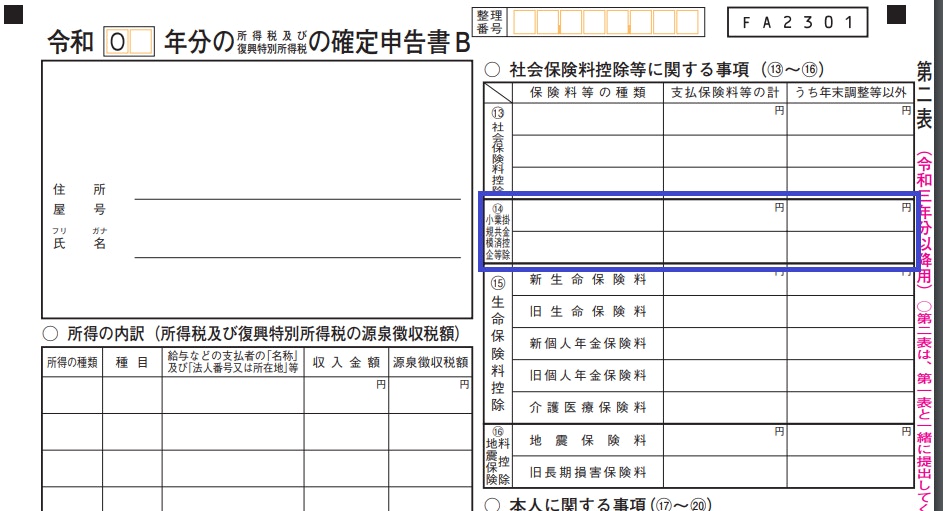Click the 氏名 label
Viewport: 943px width, 511px height.
(79, 243)
